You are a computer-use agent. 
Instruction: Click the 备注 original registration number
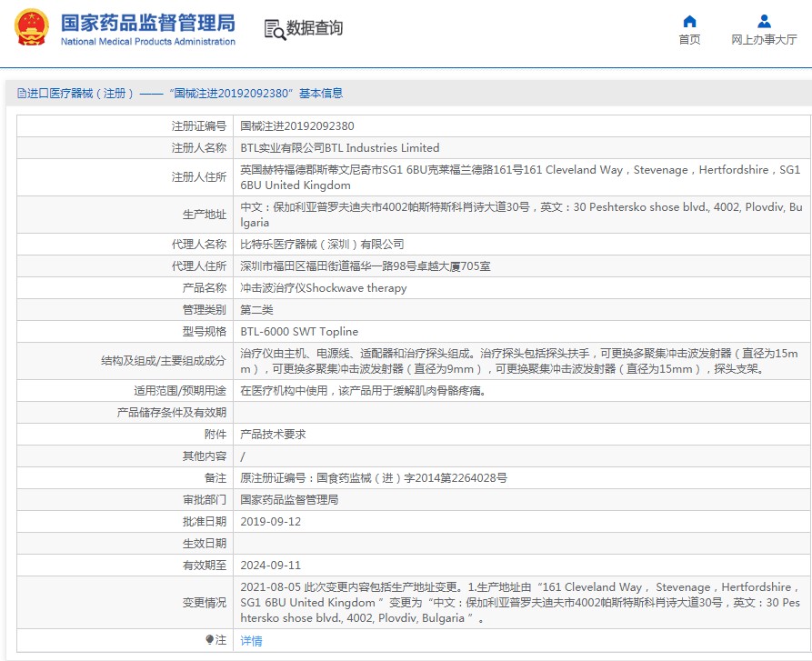tap(374, 477)
